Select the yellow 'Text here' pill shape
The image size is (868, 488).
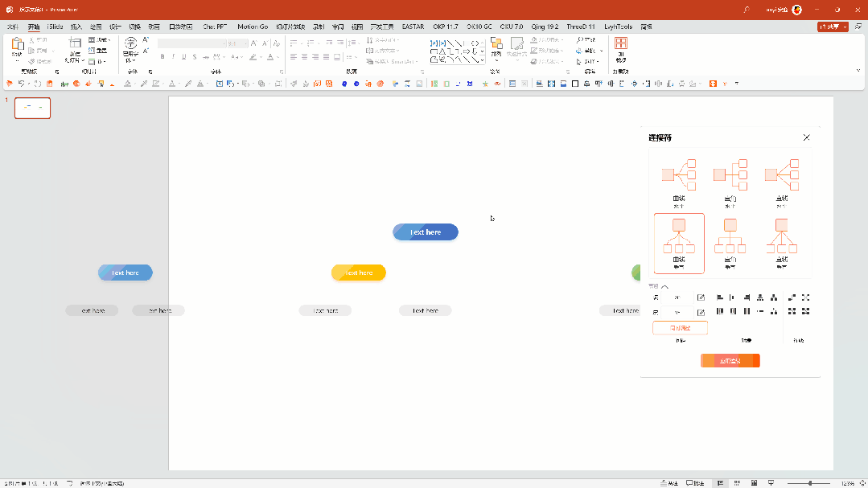[x=359, y=273]
